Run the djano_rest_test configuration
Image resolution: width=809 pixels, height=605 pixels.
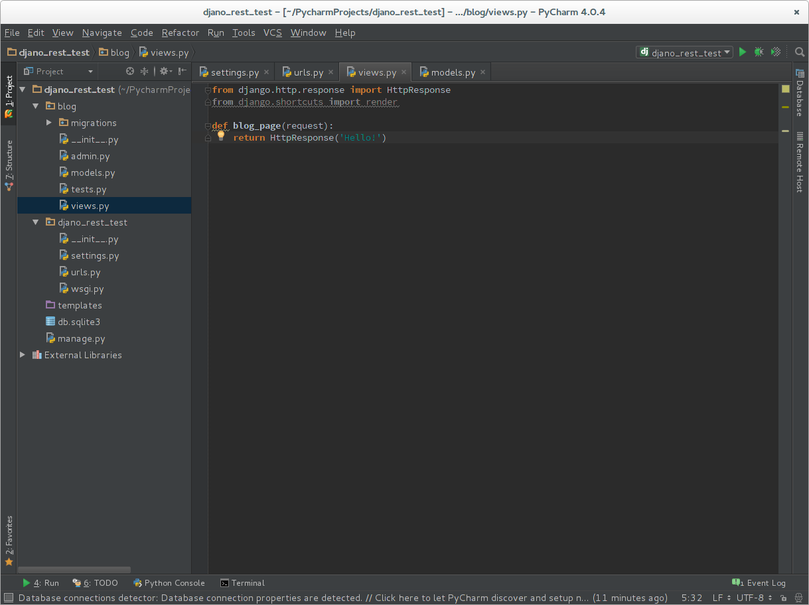tap(742, 52)
